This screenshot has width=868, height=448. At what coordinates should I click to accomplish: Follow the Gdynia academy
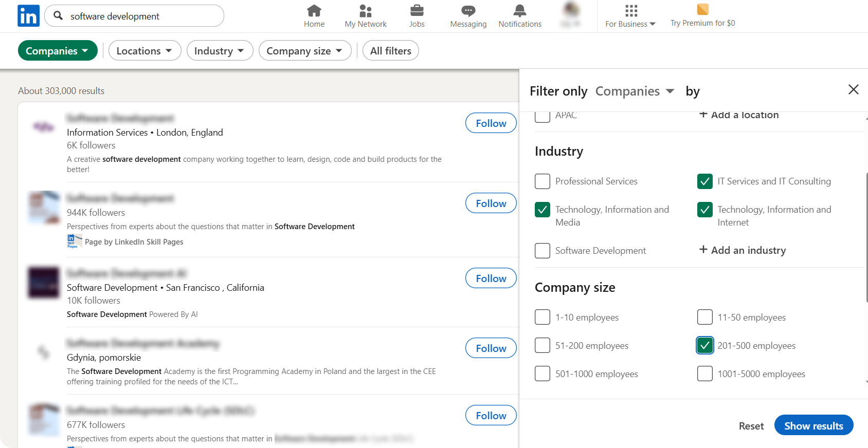[x=491, y=348]
